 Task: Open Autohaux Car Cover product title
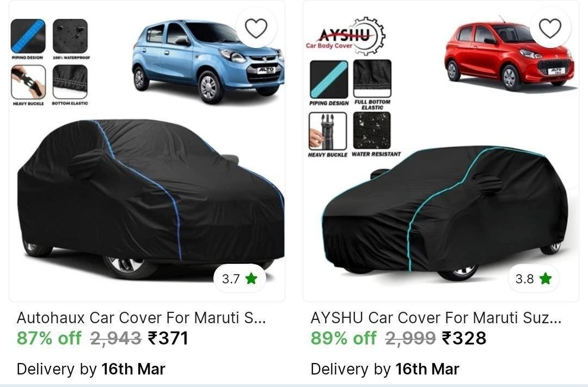[141, 318]
